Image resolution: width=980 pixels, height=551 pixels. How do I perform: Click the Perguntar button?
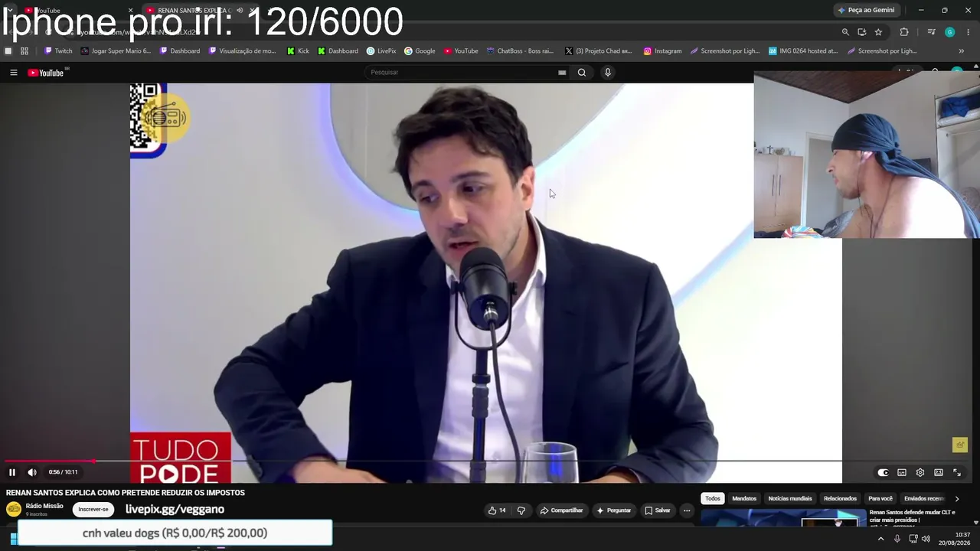tap(614, 510)
